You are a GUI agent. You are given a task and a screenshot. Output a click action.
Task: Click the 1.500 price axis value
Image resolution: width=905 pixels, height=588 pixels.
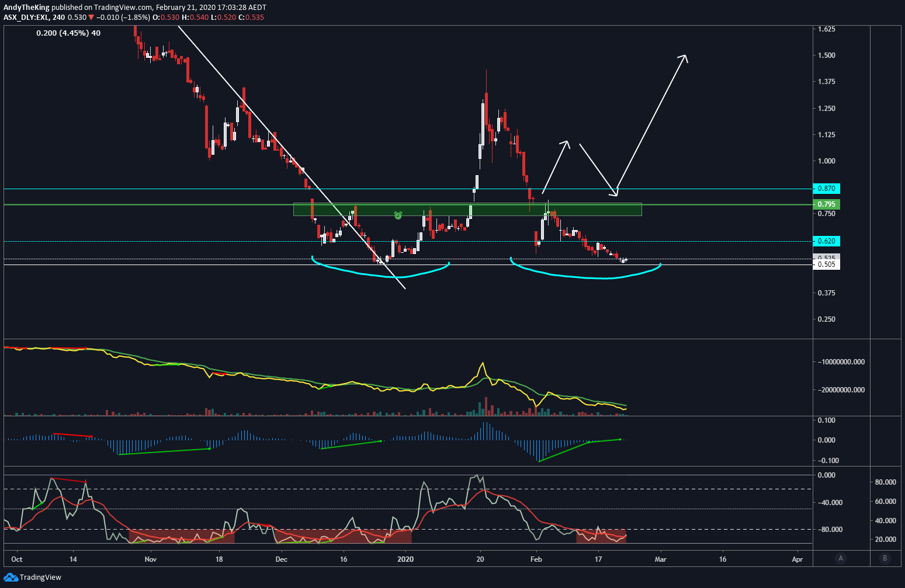click(827, 55)
